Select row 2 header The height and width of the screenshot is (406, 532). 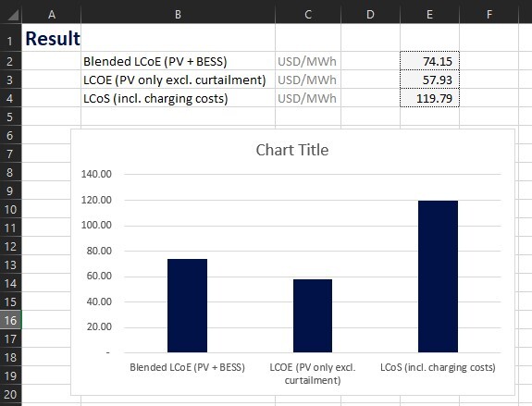coord(10,61)
